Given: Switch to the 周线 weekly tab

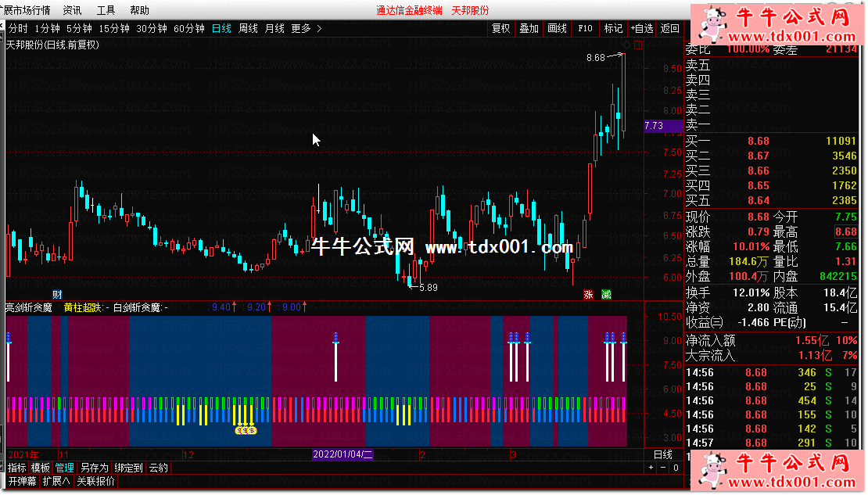Looking at the screenshot, I should click(248, 28).
